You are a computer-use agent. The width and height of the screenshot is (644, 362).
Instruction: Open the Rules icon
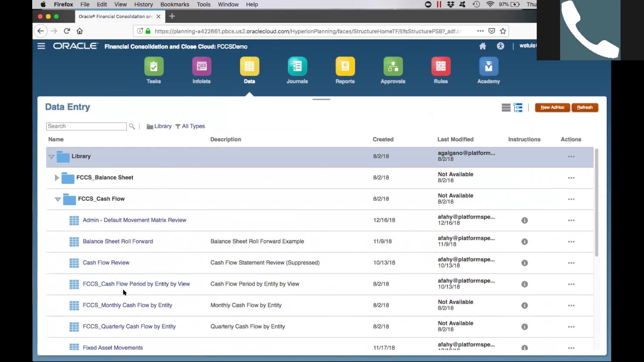pyautogui.click(x=441, y=66)
